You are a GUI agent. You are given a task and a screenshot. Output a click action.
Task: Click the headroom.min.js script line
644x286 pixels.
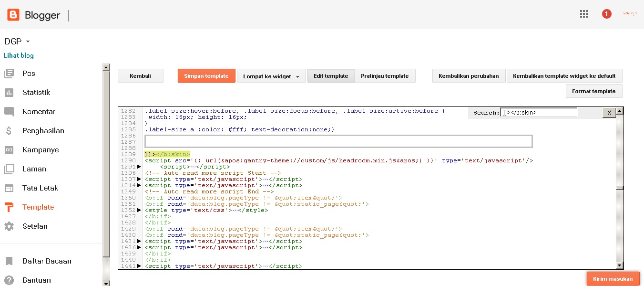(x=339, y=161)
